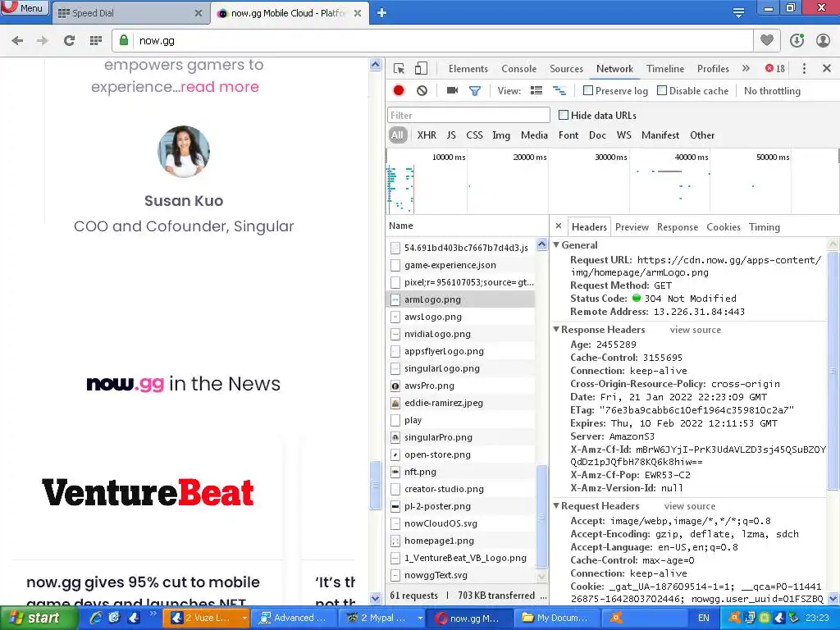The image size is (840, 630).
Task: Switch to the Cookies tab
Action: click(x=724, y=227)
